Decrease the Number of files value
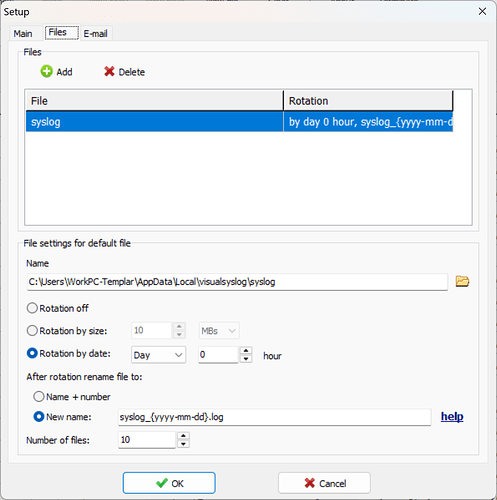This screenshot has width=497, height=500. (x=183, y=444)
